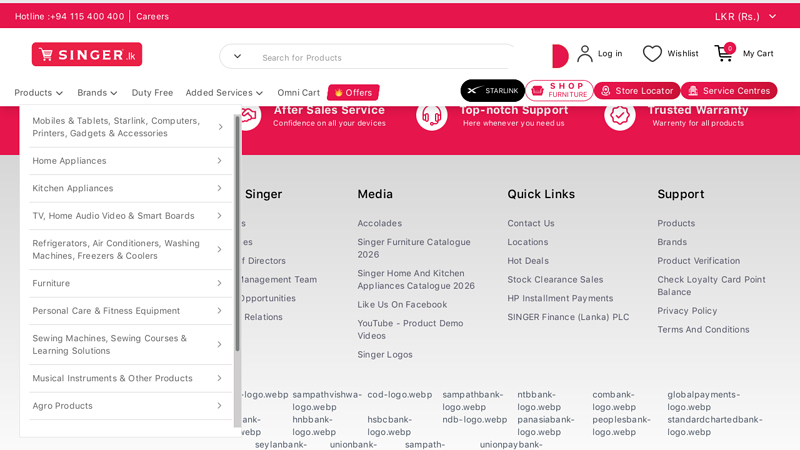Click the Products menu scrollbar
The height and width of the screenshot is (450, 800).
[237, 230]
